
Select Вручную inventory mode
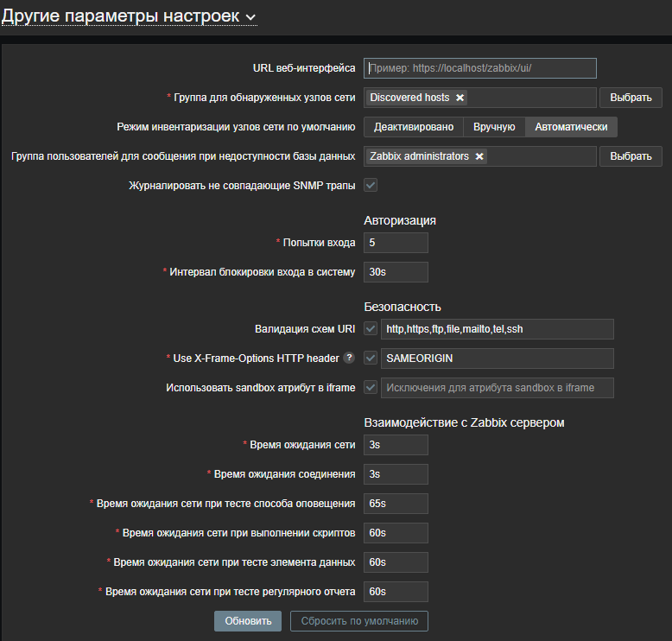[494, 127]
